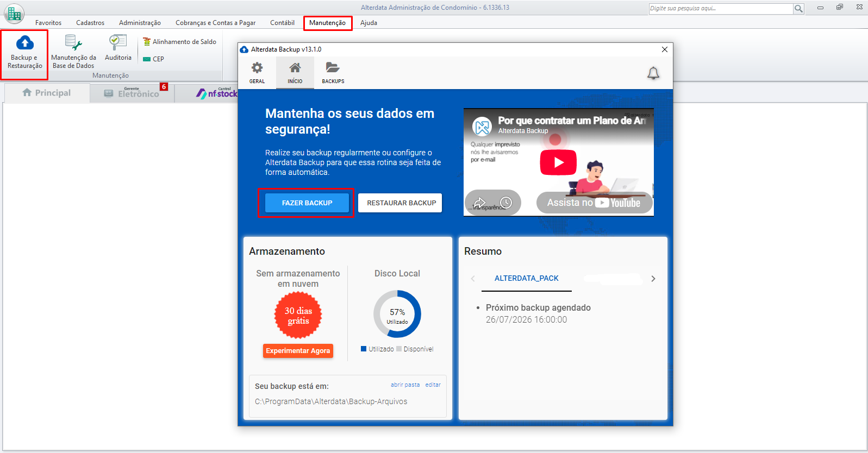Open Backup e Restauração tool
Image resolution: width=868 pixels, height=453 pixels.
tap(24, 53)
